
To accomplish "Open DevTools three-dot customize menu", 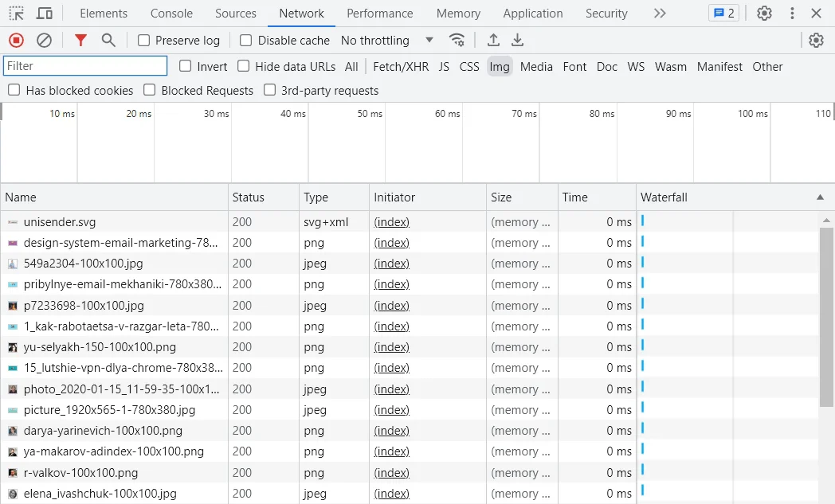I will point(792,14).
